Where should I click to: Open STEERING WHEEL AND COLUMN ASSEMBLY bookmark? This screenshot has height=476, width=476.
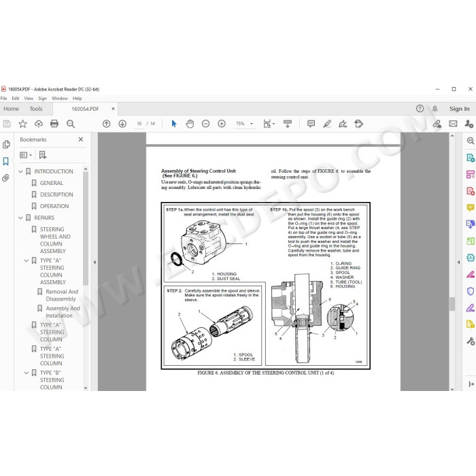(55, 240)
